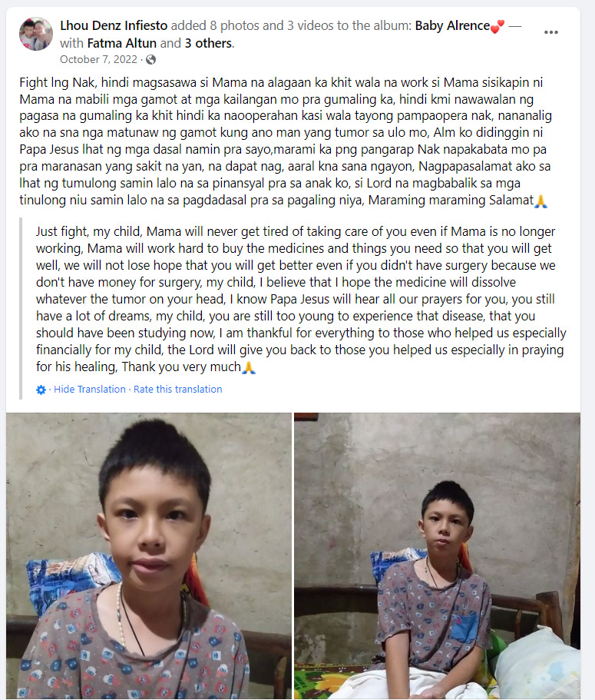
Task: Open the right photo of boy sitting on bed
Action: pyautogui.click(x=437, y=556)
